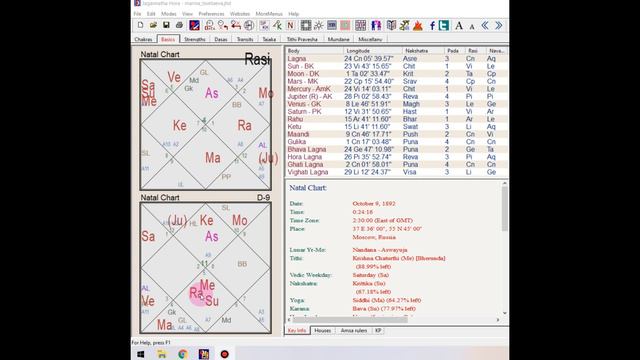
Task: Click the clock birth data icon
Action: tap(209, 25)
